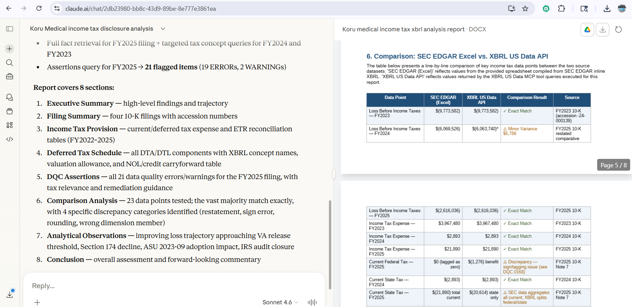Save the report to Google Drive
The image size is (644, 307).
tap(587, 30)
